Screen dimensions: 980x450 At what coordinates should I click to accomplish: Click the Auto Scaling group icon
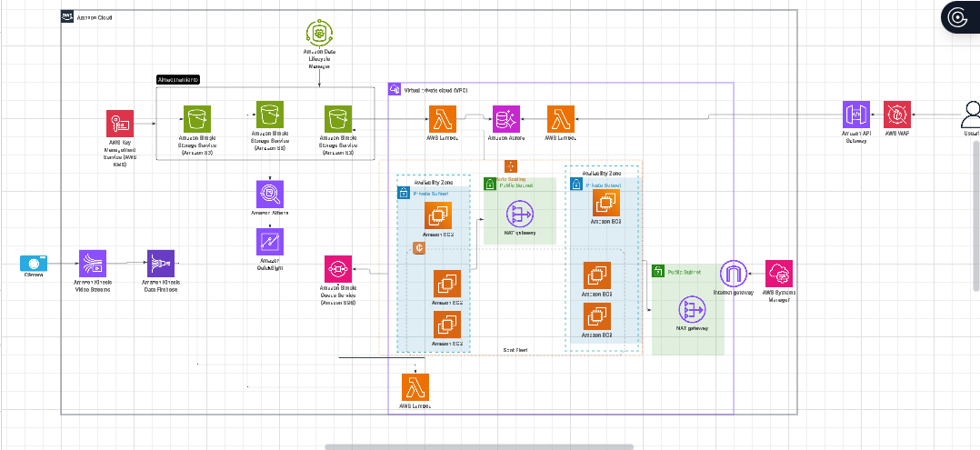click(x=511, y=166)
